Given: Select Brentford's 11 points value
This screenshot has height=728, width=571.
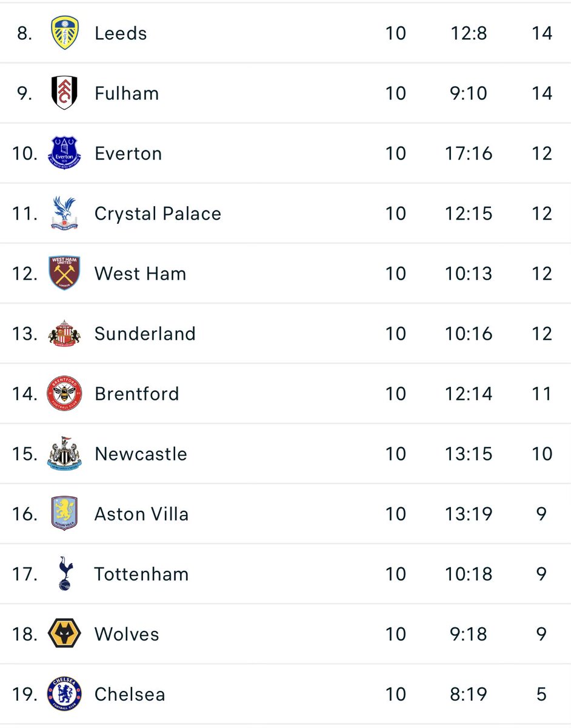Looking at the screenshot, I should 542,393.
